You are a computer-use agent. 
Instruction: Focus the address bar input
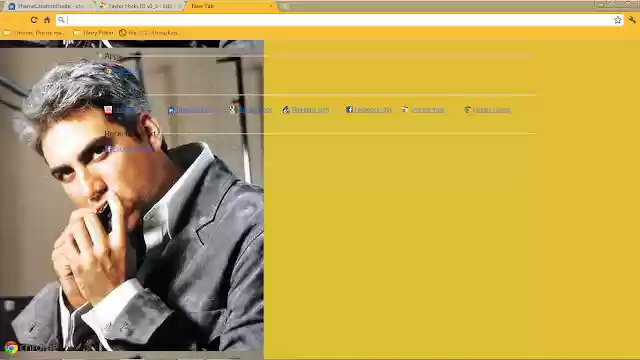[339, 20]
